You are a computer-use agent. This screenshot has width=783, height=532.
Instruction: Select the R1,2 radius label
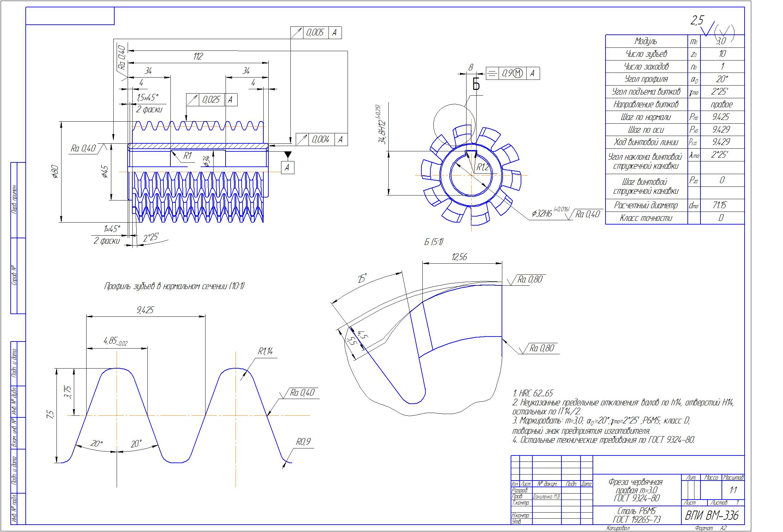tap(483, 167)
